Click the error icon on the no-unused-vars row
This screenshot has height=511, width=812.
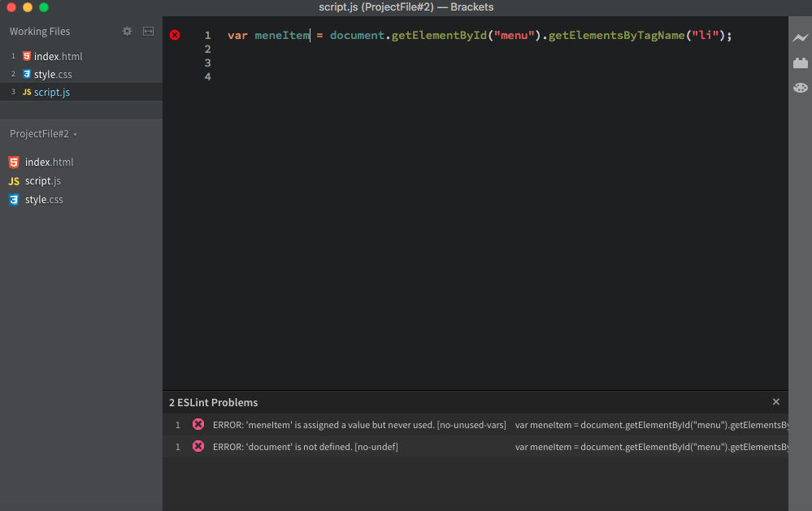tap(198, 424)
